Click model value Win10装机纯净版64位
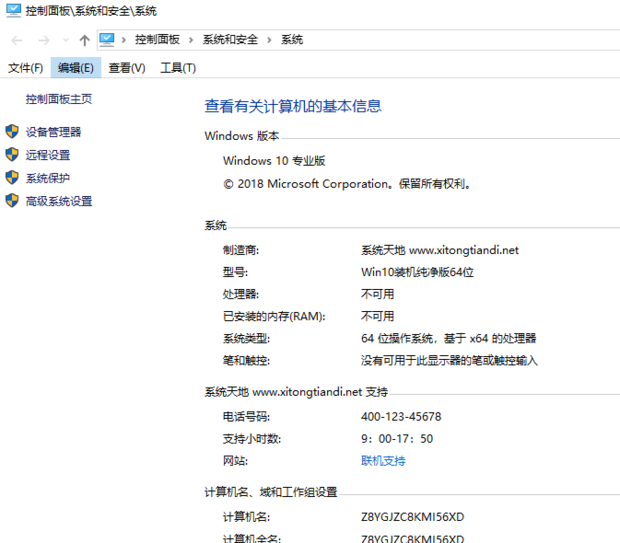 point(417,272)
